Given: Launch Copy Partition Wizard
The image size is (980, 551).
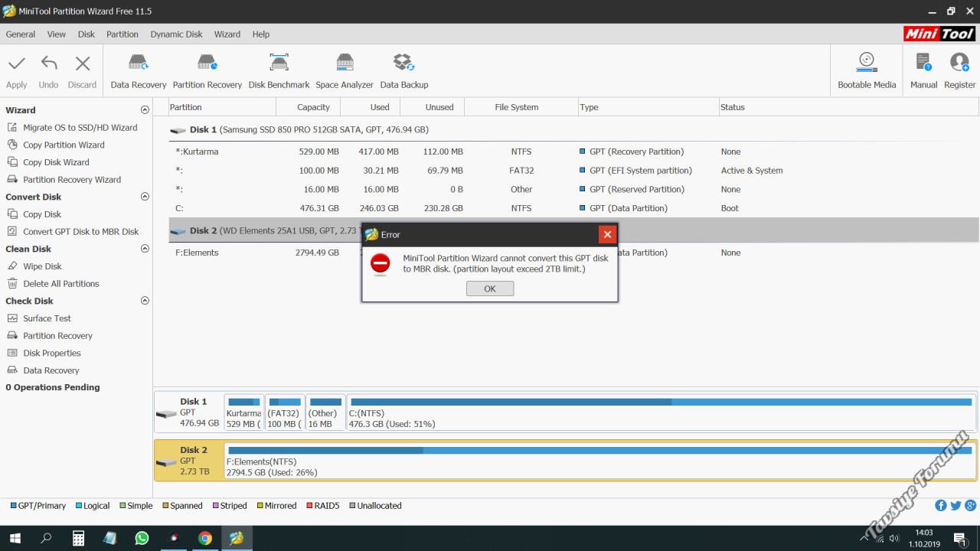Looking at the screenshot, I should tap(64, 145).
